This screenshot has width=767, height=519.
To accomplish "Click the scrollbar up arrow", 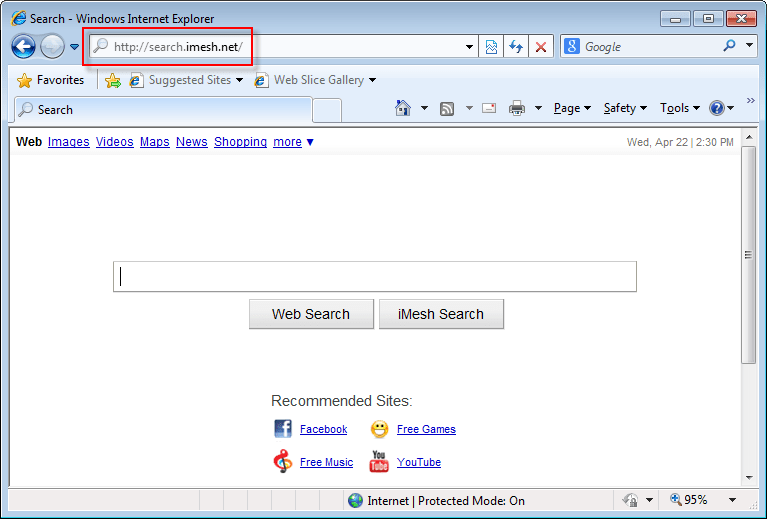I will [749, 137].
